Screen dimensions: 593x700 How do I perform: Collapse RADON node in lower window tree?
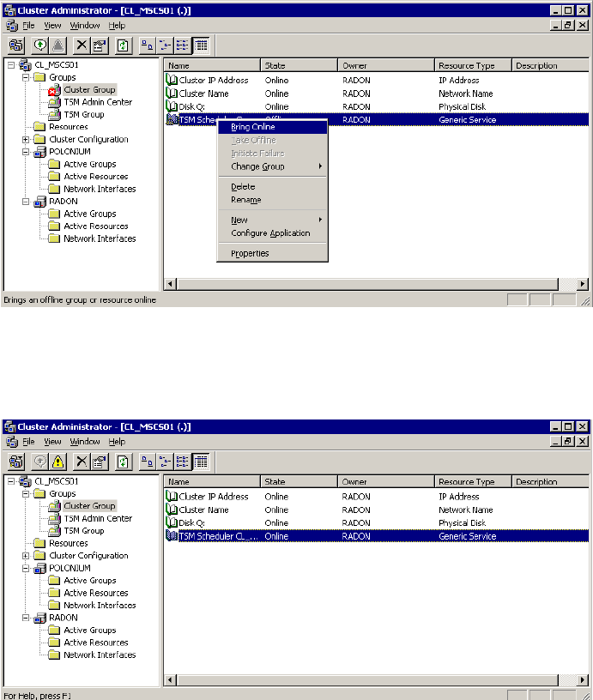(x=26, y=618)
